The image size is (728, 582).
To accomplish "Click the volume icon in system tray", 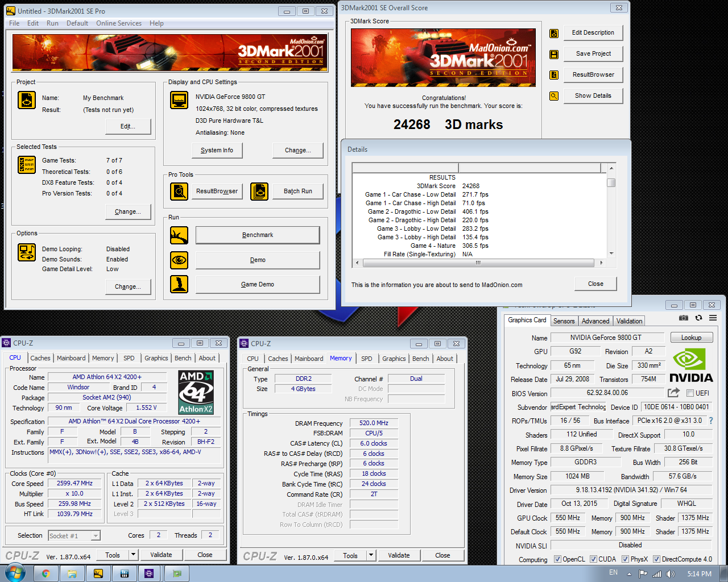I will click(x=672, y=573).
